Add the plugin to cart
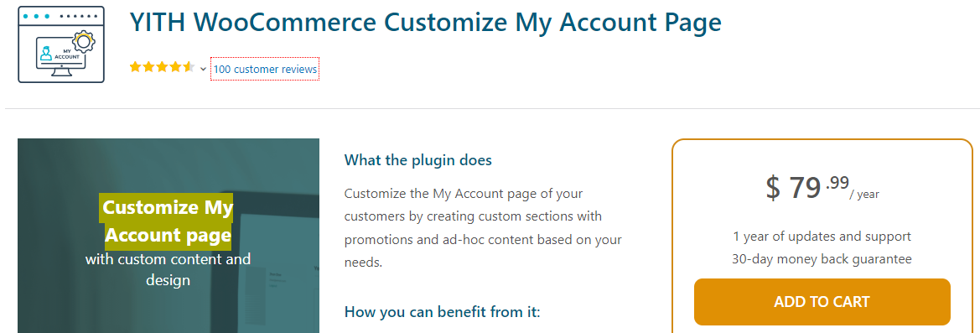Screen dimensions: 980x333 coord(822,302)
